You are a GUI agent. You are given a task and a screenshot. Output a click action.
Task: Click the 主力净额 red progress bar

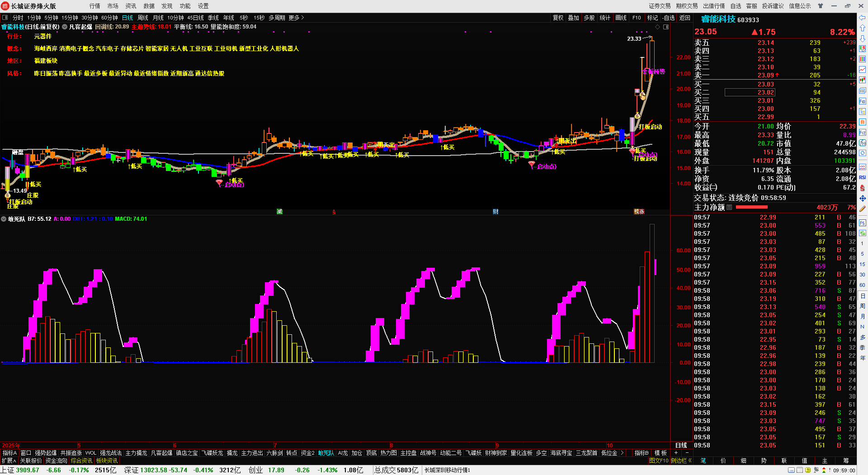(752, 207)
